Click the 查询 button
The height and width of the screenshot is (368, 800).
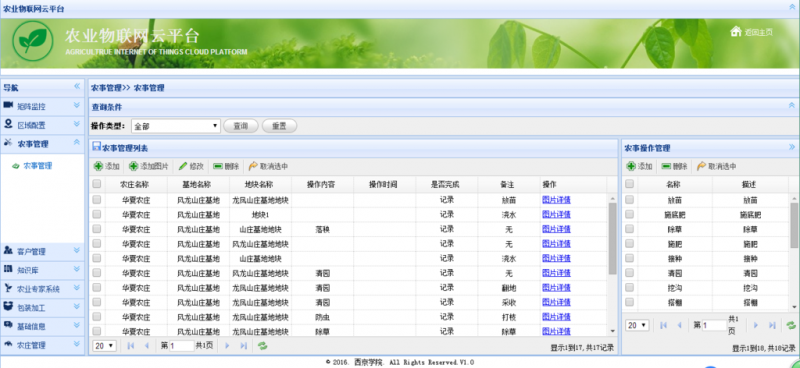(241, 126)
